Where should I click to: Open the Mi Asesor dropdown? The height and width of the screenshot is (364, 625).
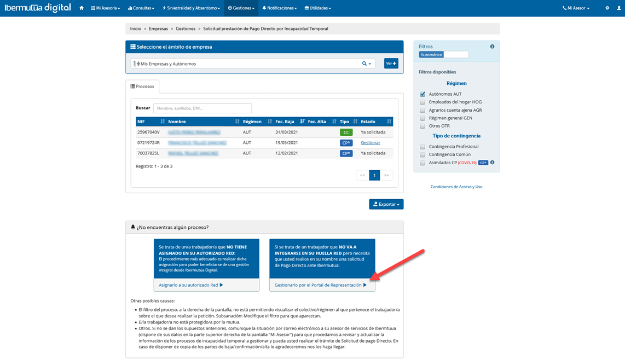click(x=576, y=8)
